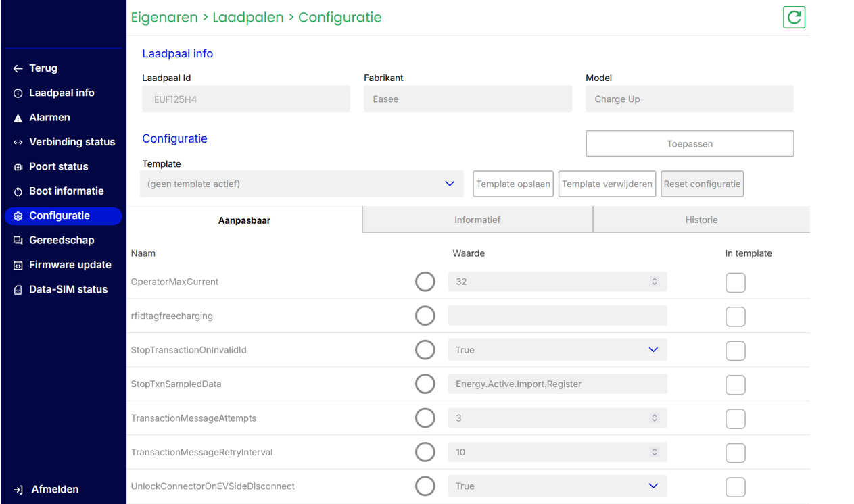Enable In template checkbox for TransactionMessageAttempts

pyautogui.click(x=735, y=419)
